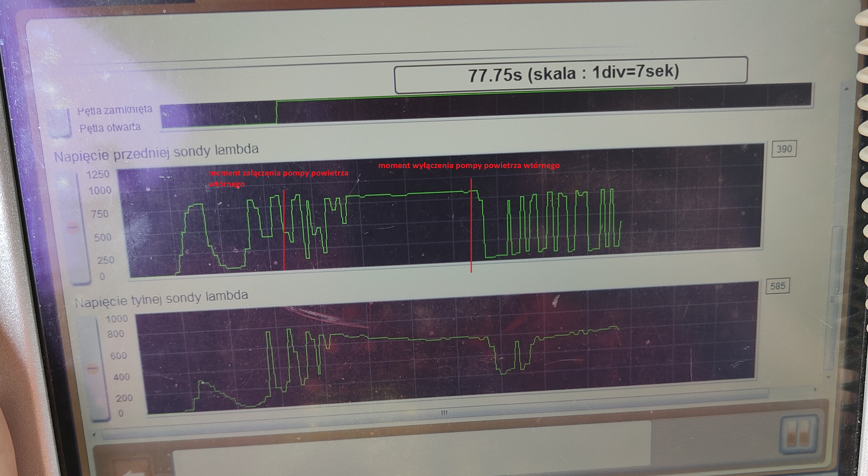Click the small right arrow under rear graph
The height and width of the screenshot is (476, 868).
point(815,389)
